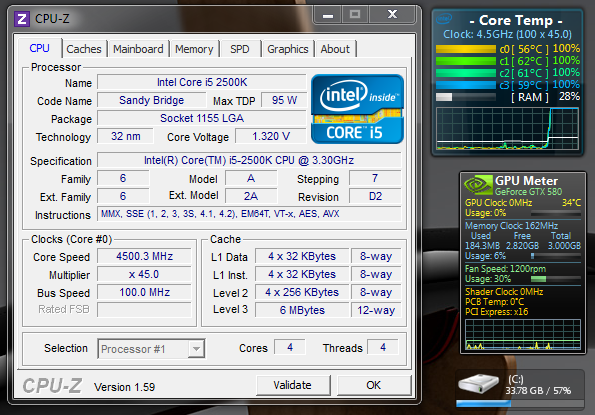Click the empty Rated FSB field
Image resolution: width=595 pixels, height=415 pixels.
[144, 310]
